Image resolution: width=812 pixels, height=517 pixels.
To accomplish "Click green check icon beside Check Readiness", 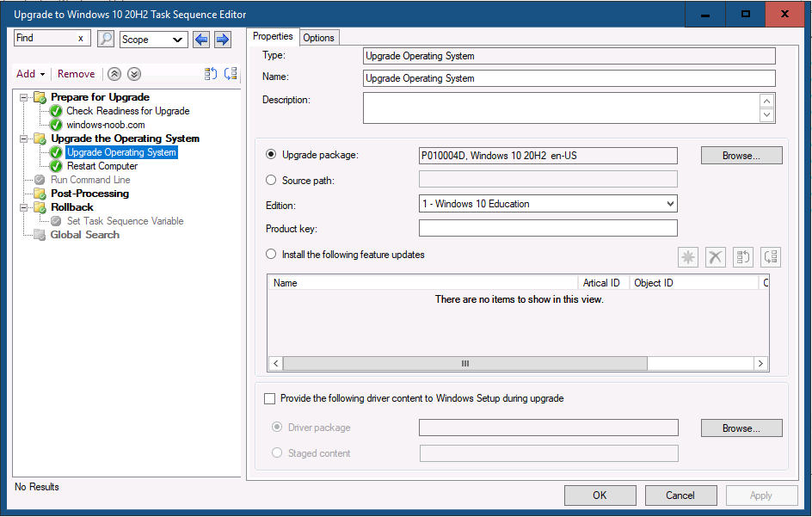I will coord(56,111).
